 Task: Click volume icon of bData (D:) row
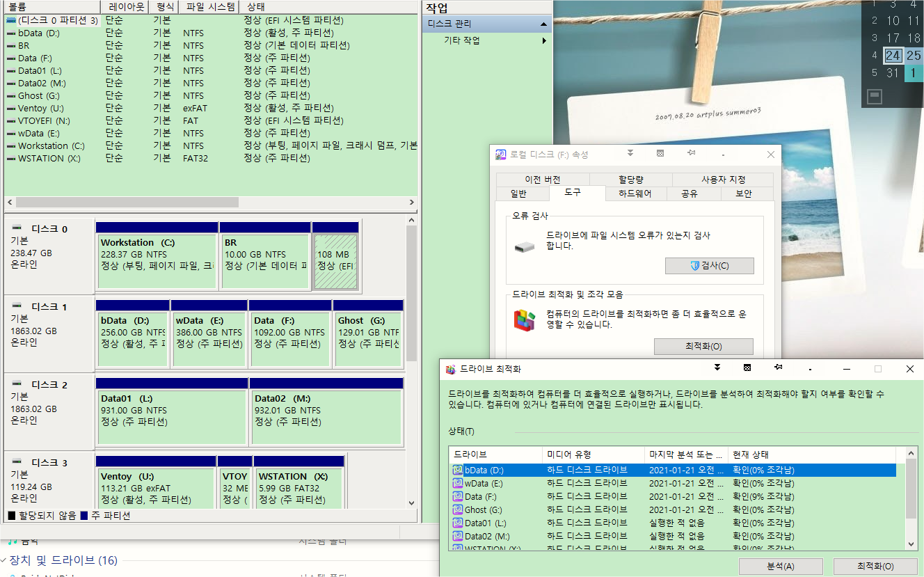(10, 33)
